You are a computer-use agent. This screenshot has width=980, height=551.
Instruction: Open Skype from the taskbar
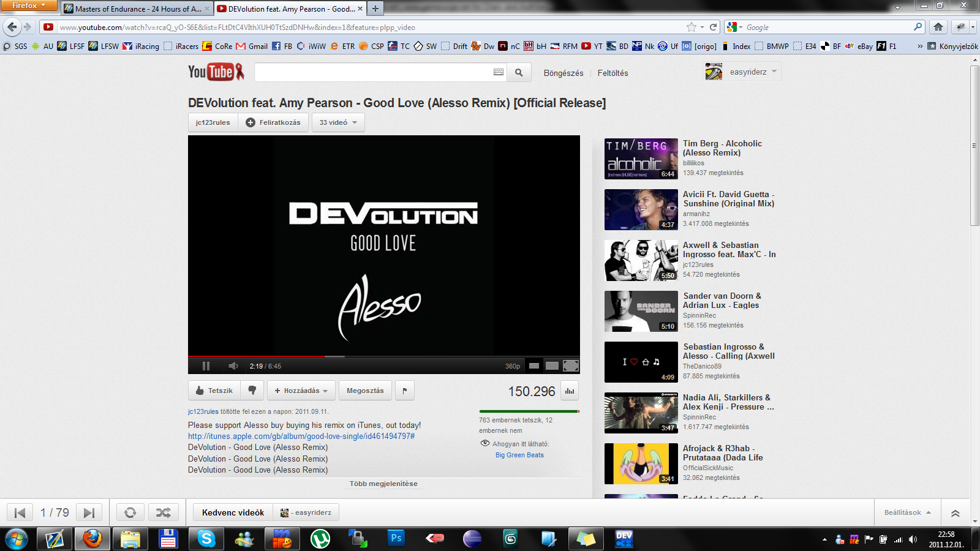click(x=206, y=539)
